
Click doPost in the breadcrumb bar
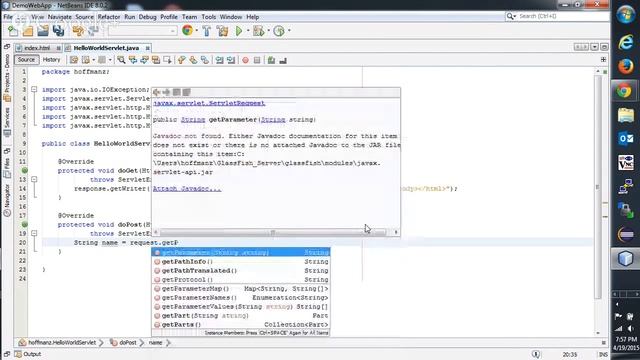pos(127,342)
